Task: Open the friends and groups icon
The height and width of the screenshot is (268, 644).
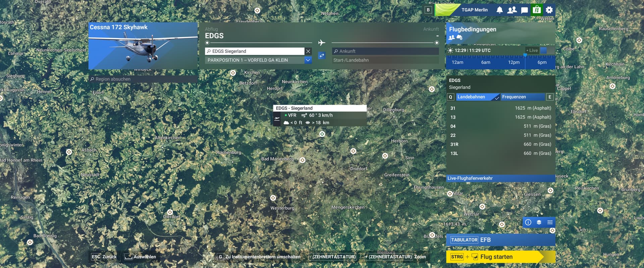Action: pos(512,10)
